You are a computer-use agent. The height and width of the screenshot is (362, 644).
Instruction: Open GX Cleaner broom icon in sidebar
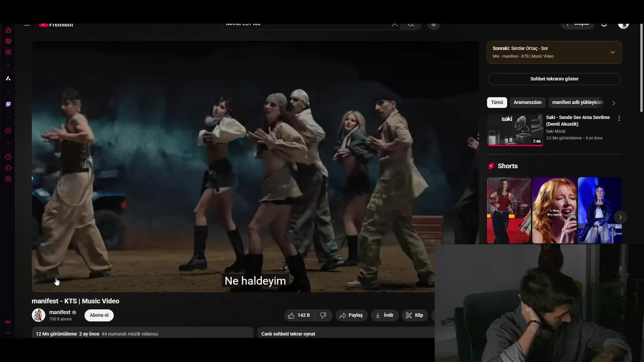pyautogui.click(x=8, y=30)
